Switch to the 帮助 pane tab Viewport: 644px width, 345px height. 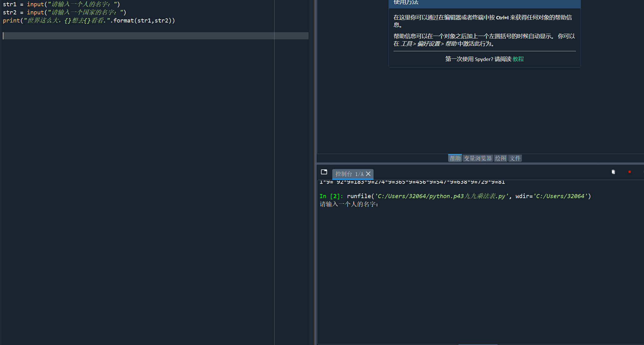click(x=455, y=158)
